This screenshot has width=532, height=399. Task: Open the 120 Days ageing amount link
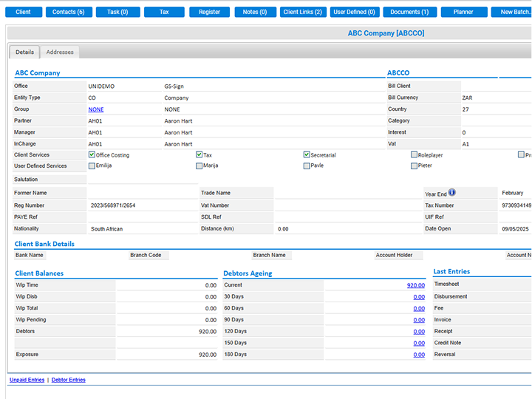coord(419,332)
